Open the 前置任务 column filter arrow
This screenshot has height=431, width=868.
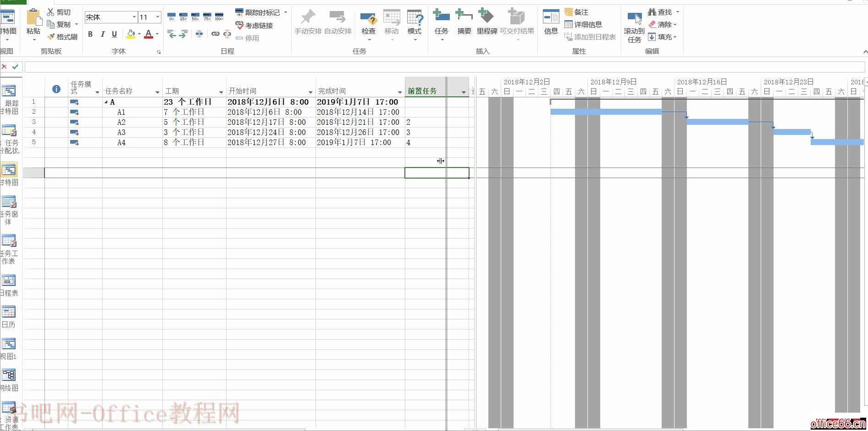click(x=464, y=92)
